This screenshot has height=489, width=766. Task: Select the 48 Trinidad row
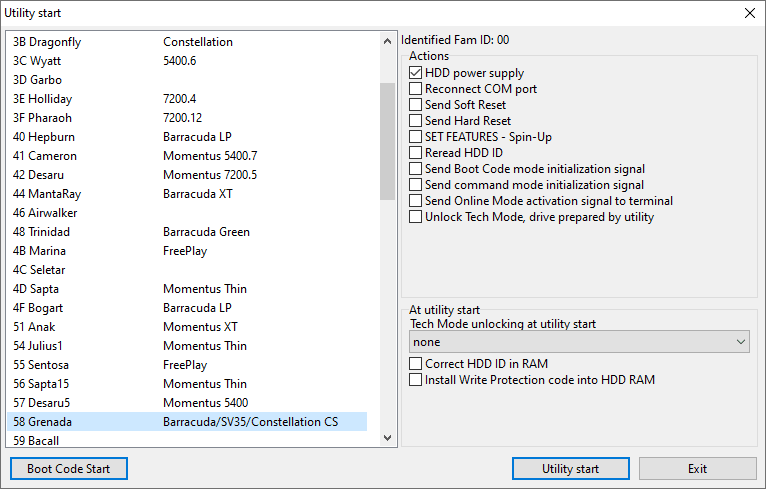[187, 232]
